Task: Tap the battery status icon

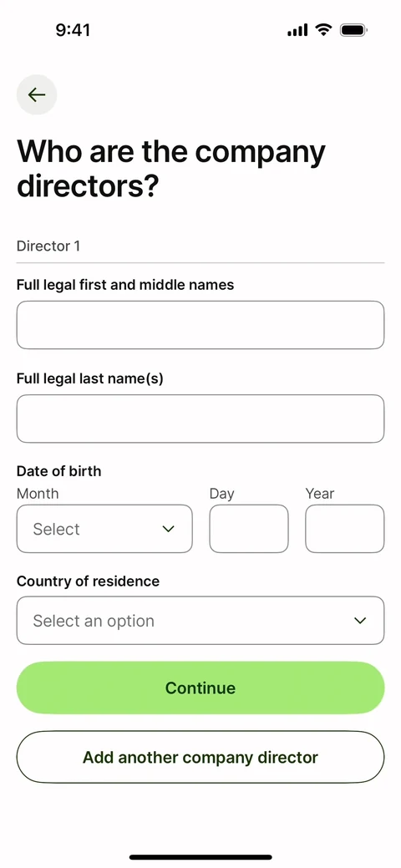Action: 353,30
